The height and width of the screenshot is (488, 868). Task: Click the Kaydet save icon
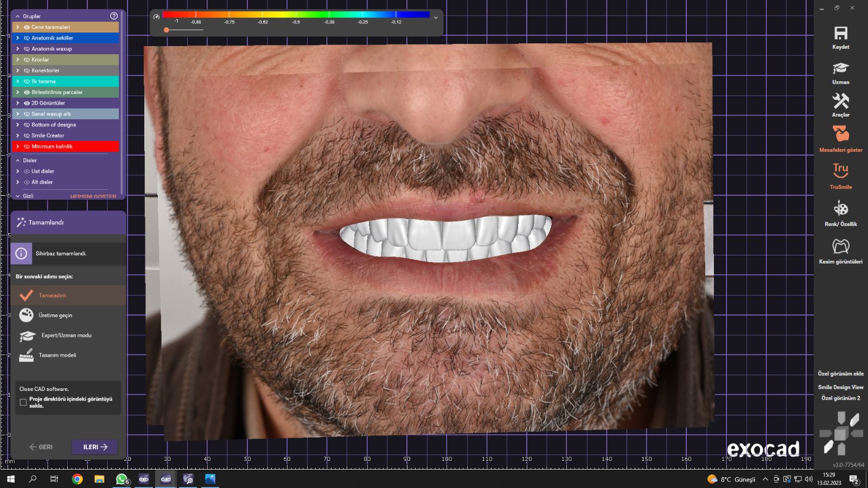tap(840, 34)
